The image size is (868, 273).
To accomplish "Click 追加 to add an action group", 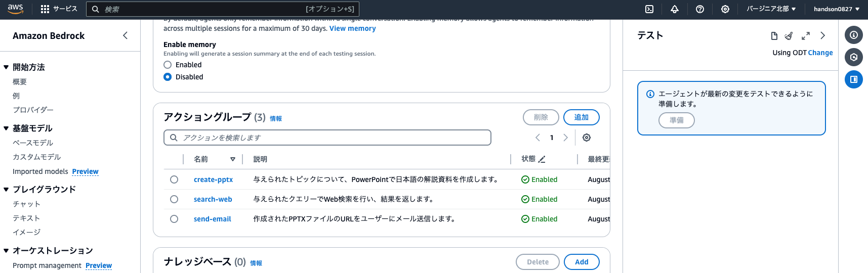I will coord(582,117).
